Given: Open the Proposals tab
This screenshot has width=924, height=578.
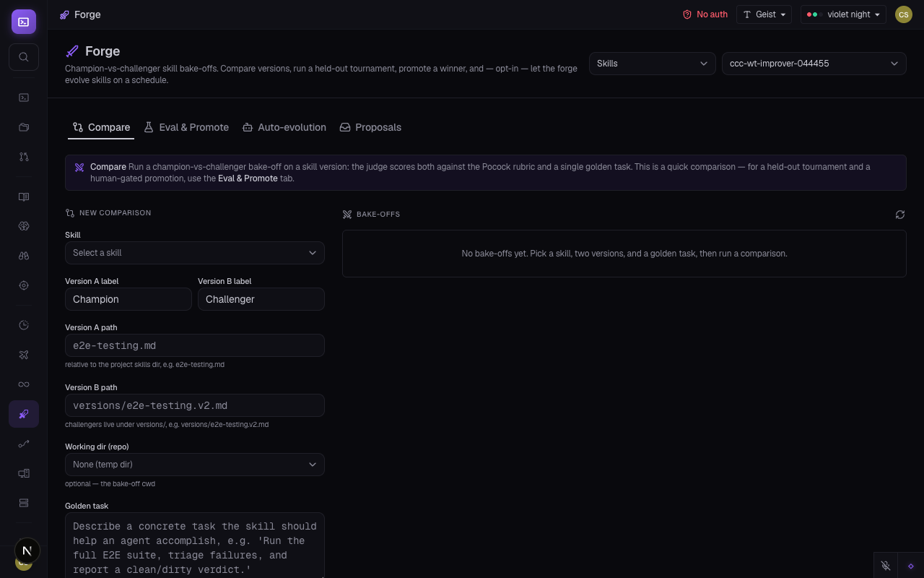Looking at the screenshot, I should pos(370,127).
